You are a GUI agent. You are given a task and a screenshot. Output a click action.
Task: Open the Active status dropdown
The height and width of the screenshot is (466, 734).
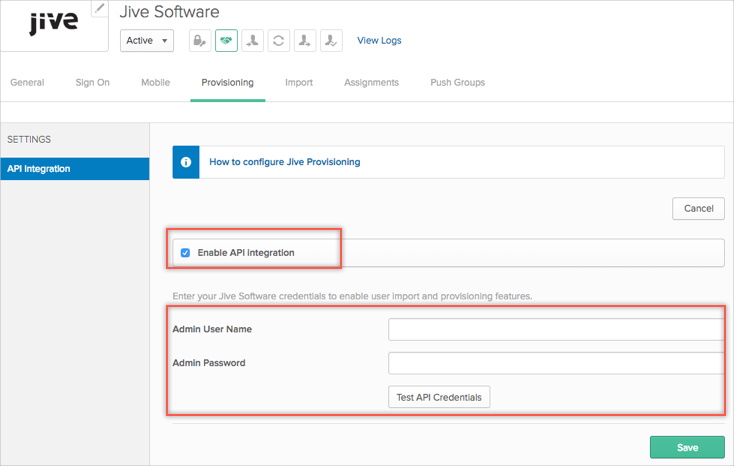tap(147, 41)
